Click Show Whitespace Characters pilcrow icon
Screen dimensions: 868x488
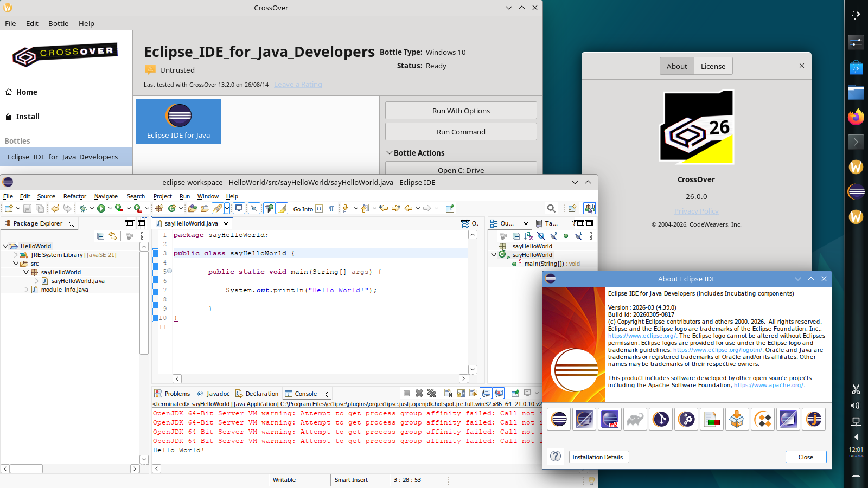(331, 208)
